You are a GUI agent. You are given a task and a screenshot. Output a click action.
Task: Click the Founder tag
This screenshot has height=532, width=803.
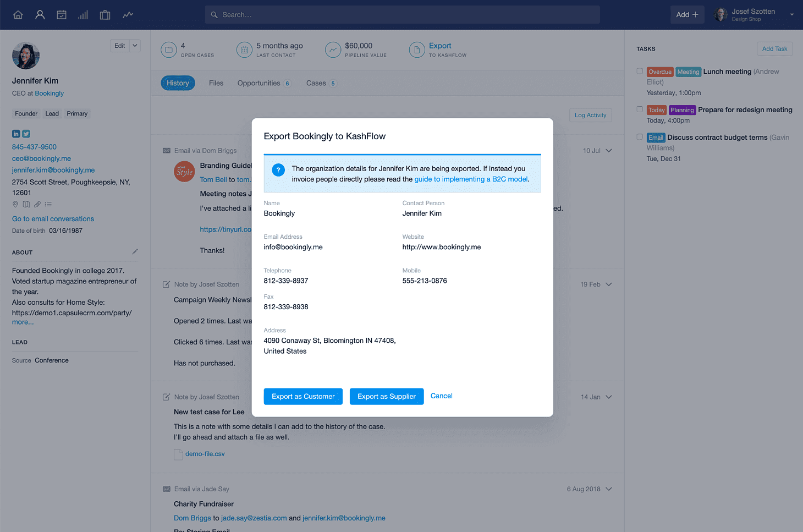(x=26, y=114)
